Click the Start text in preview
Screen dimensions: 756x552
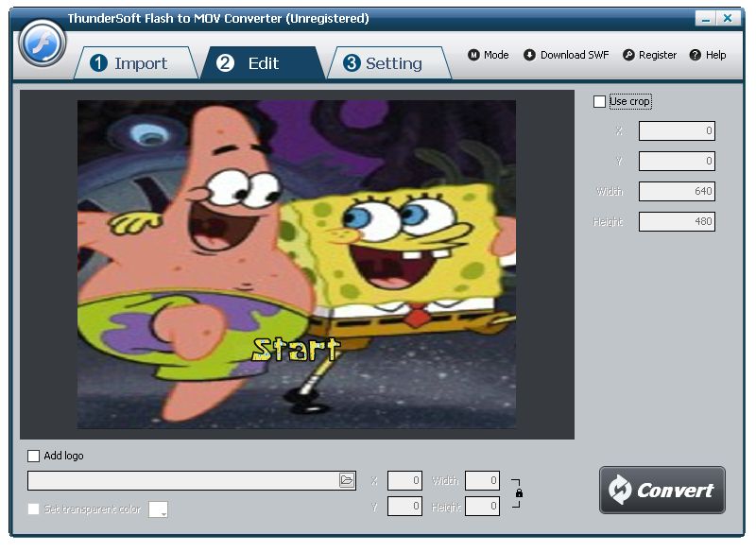[296, 350]
